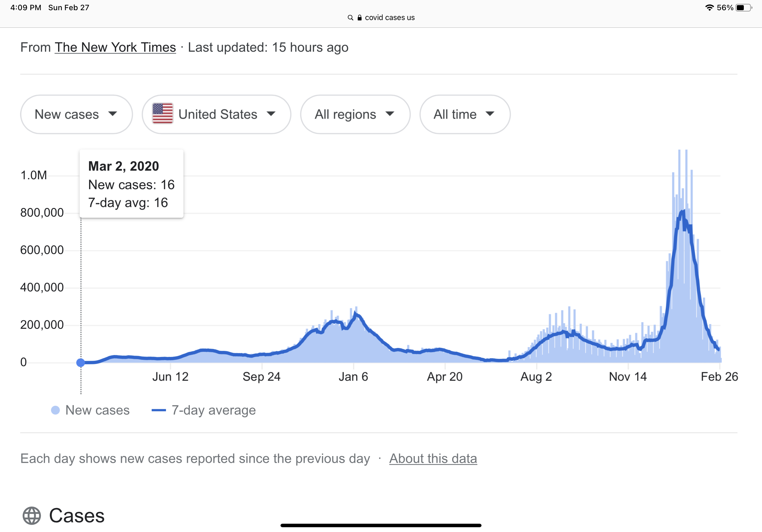The height and width of the screenshot is (532, 762).
Task: Click the New cases legend dot
Action: (56, 410)
